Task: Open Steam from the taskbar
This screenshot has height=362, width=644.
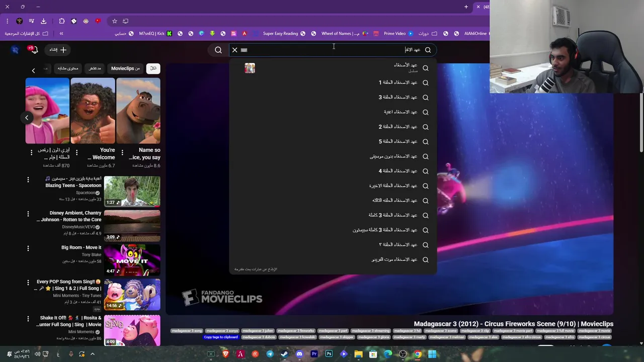Action: coord(284,354)
